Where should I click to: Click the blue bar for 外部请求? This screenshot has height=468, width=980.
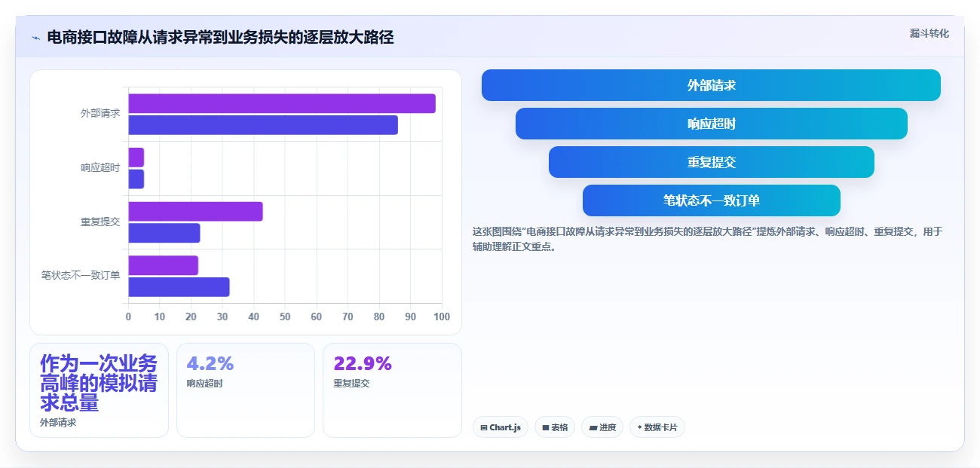pyautogui.click(x=263, y=125)
